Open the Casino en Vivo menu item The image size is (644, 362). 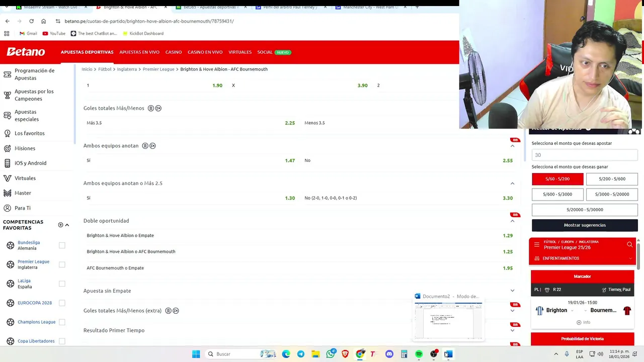coord(205,52)
